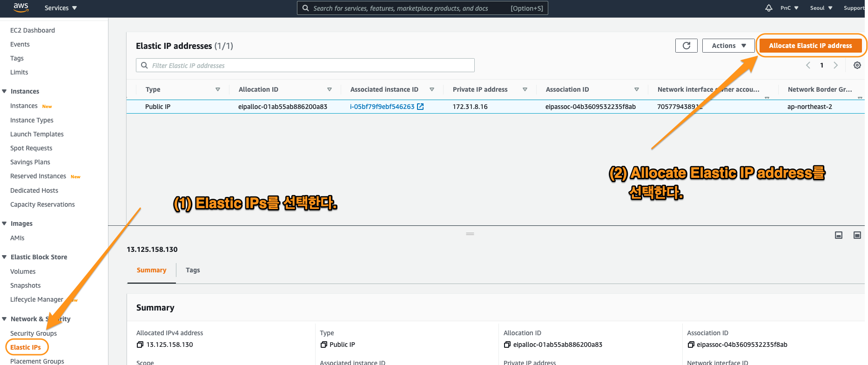Open the Services menu
The image size is (868, 365).
tap(61, 8)
